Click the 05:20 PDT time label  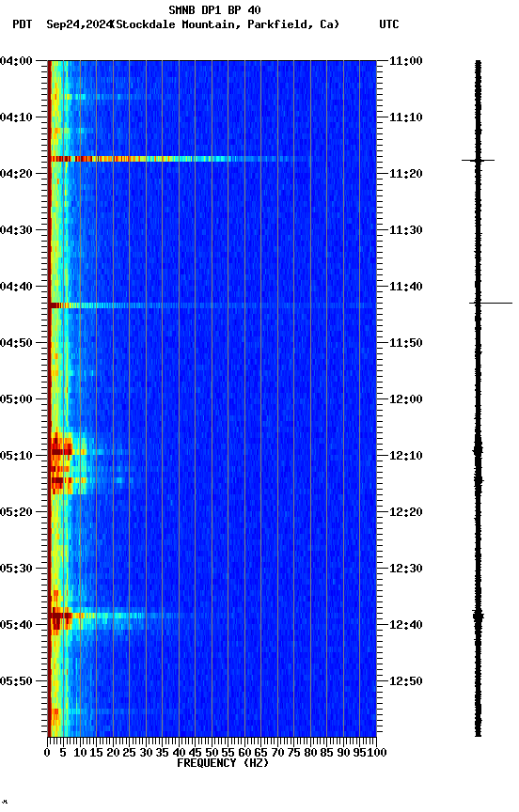point(16,512)
